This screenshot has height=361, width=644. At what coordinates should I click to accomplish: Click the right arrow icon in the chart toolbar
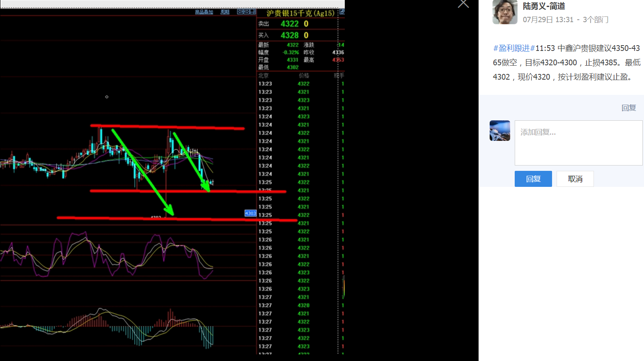246,12
